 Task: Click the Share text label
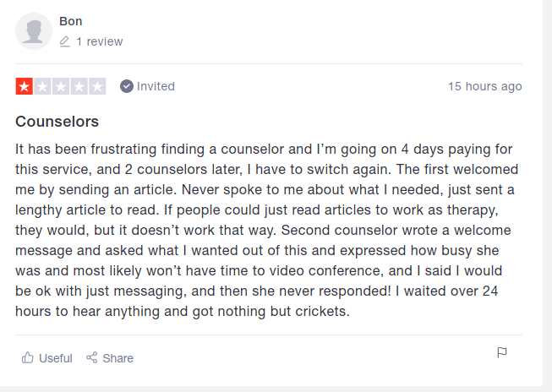tap(118, 358)
